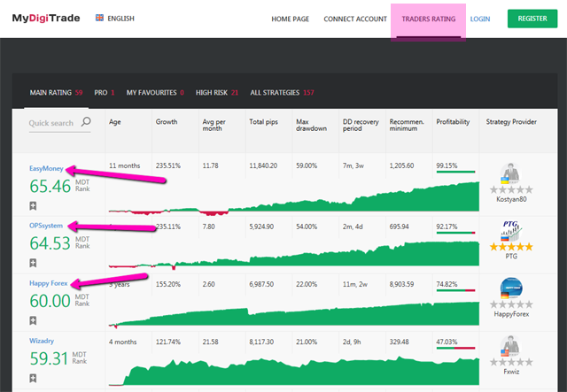This screenshot has width=567, height=392.
Task: Switch to ALL STRATEGIES tab
Action: [282, 93]
